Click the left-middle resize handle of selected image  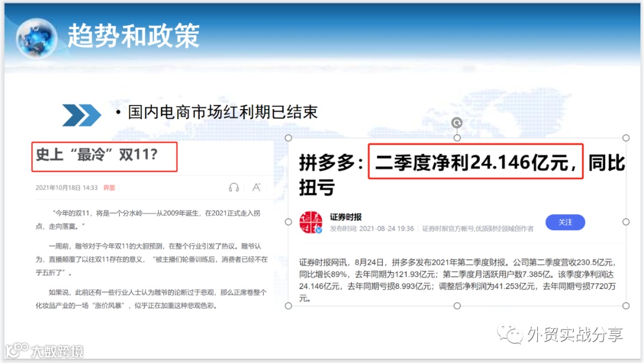tap(289, 222)
